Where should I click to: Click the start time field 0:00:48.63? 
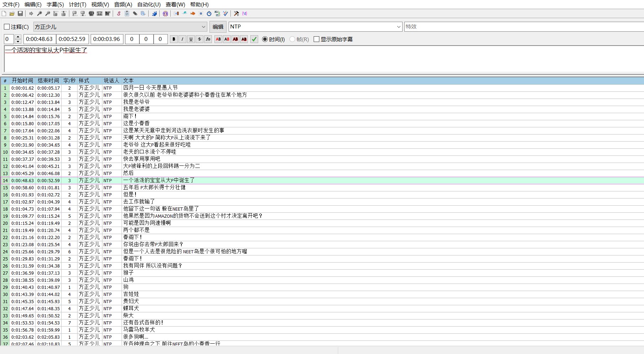pyautogui.click(x=39, y=39)
